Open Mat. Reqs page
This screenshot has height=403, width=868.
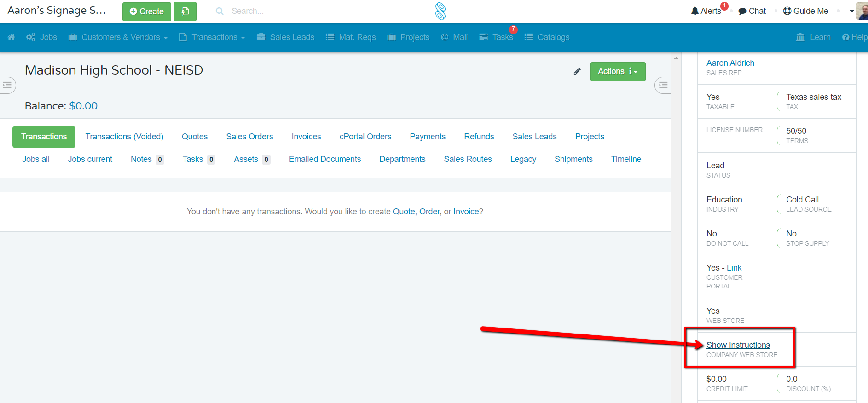[x=351, y=37]
